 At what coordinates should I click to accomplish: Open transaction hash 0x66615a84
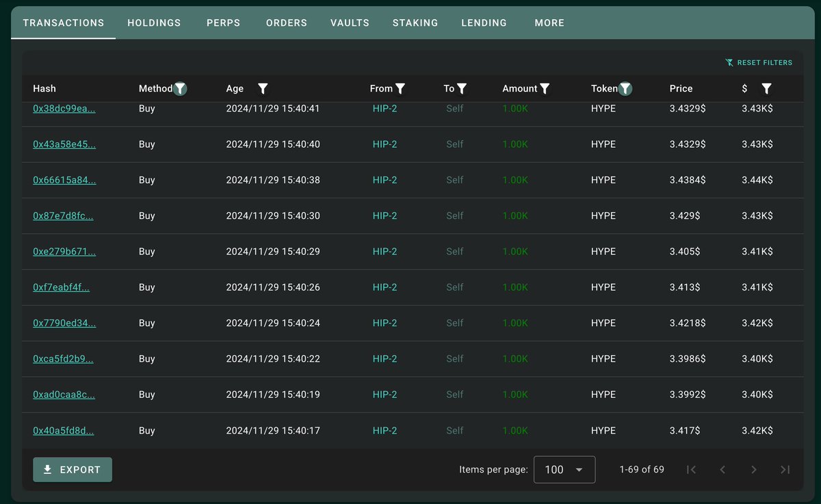tap(64, 180)
